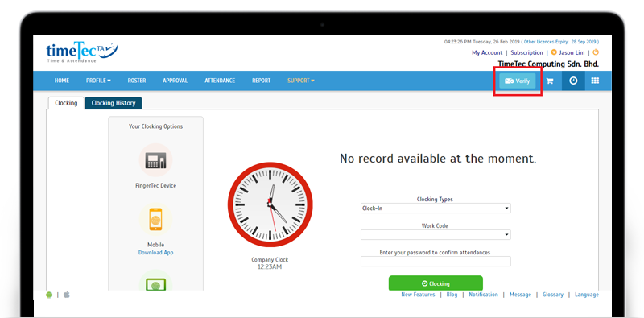Switch to the Clocking History tab
The height and width of the screenshot is (318, 644).
coord(114,103)
